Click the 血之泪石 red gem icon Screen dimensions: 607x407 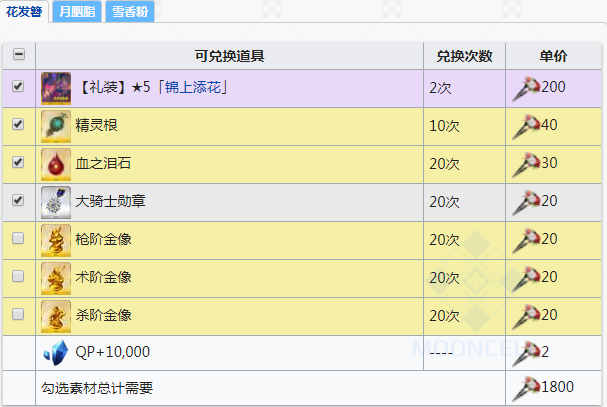point(56,164)
